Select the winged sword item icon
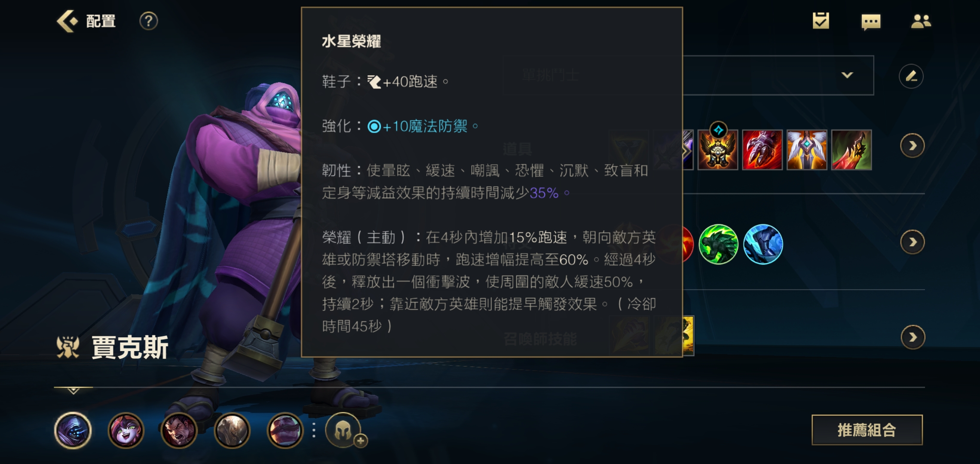This screenshot has width=980, height=464. pos(807,150)
